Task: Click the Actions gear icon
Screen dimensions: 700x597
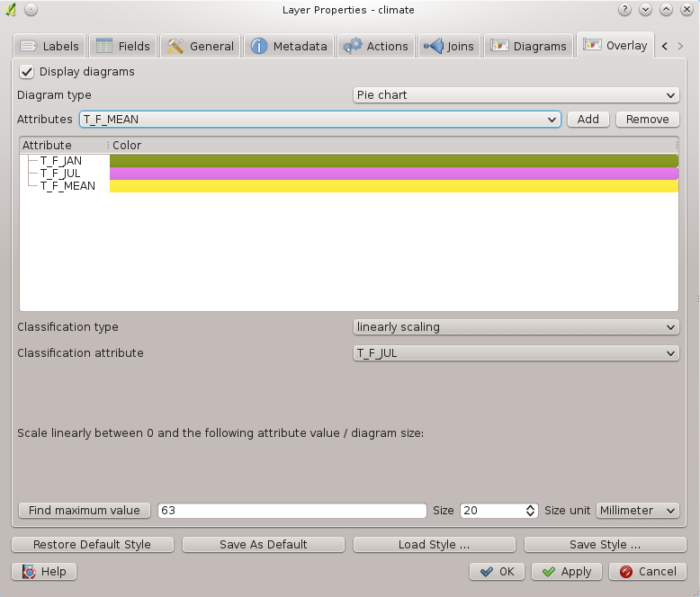Action: (353, 46)
